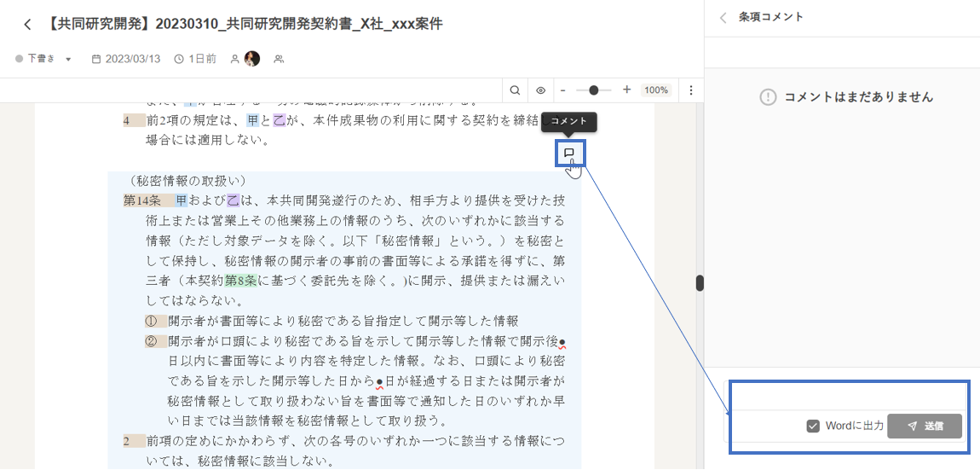Open the 100% zoom level selector
980x470 pixels.
[x=655, y=90]
